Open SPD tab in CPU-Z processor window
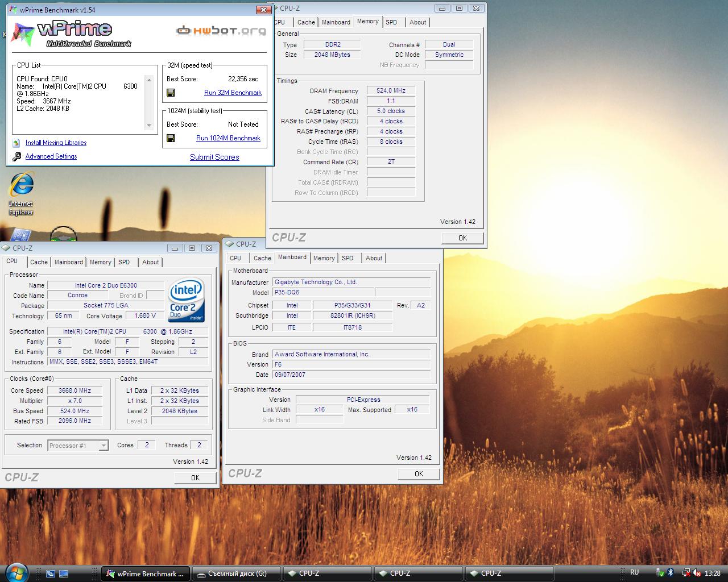This screenshot has width=728, height=582. (124, 262)
